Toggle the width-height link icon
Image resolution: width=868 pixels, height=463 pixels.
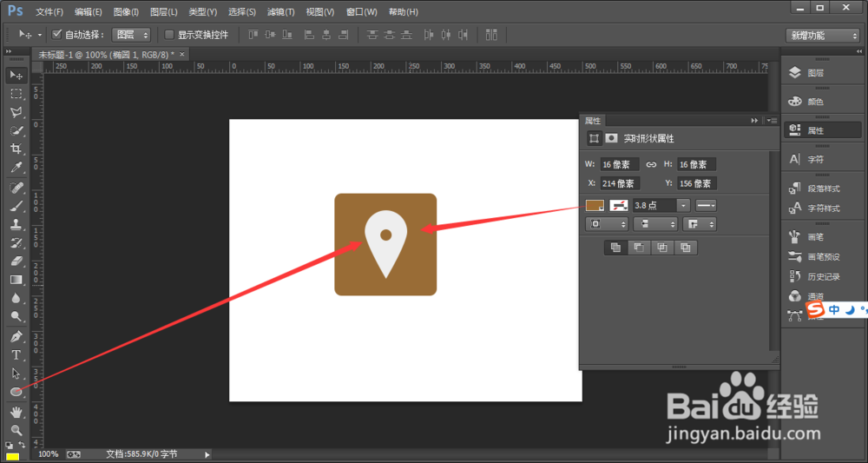[652, 164]
